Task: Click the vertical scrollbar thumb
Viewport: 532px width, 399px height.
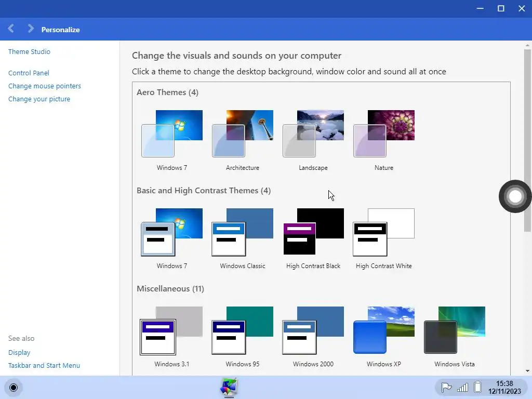Action: (x=527, y=140)
